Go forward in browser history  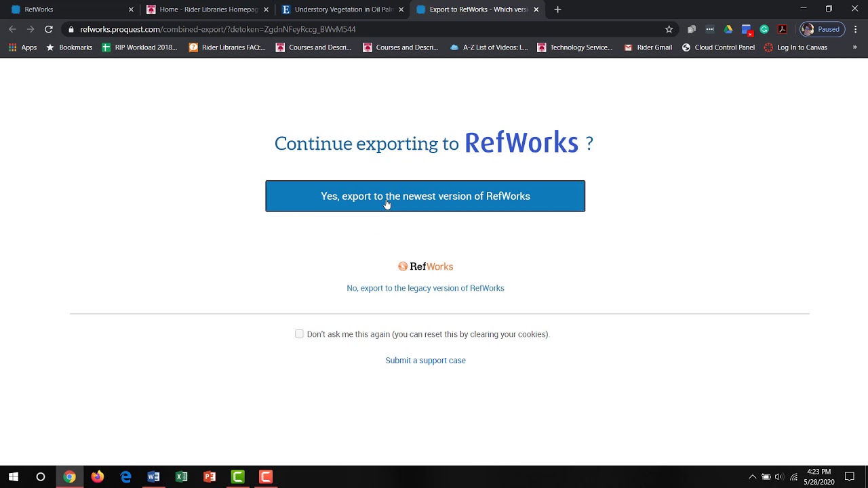[31, 29]
